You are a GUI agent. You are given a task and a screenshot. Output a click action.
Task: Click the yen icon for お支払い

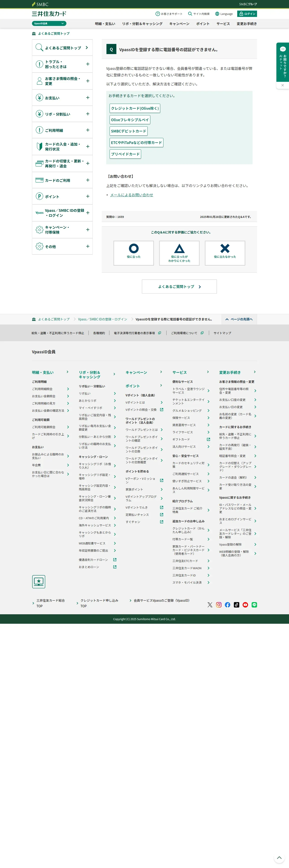pos(39,98)
